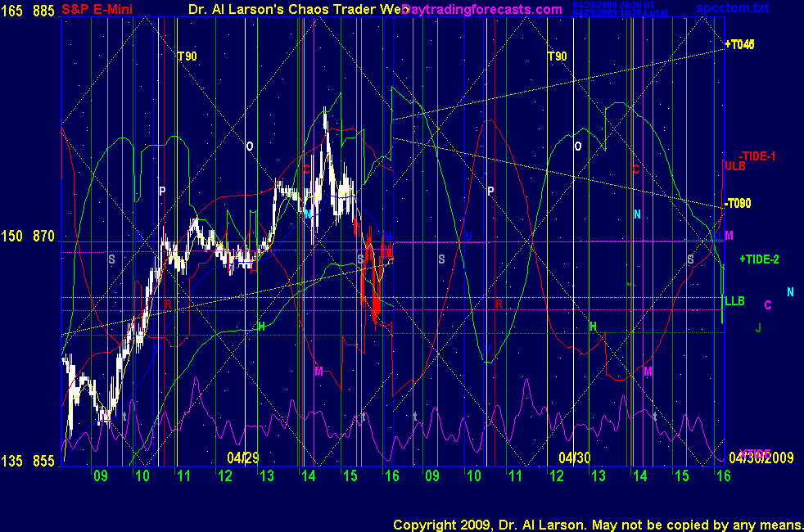Click the red R marker in the 04/29 session

coord(169,304)
